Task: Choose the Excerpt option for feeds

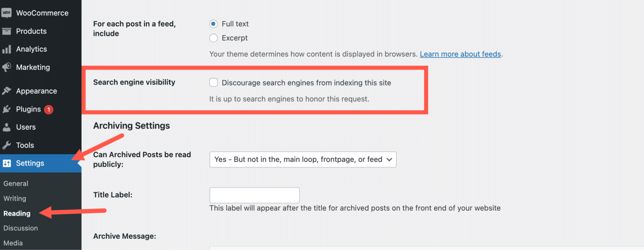Action: pos(213,38)
